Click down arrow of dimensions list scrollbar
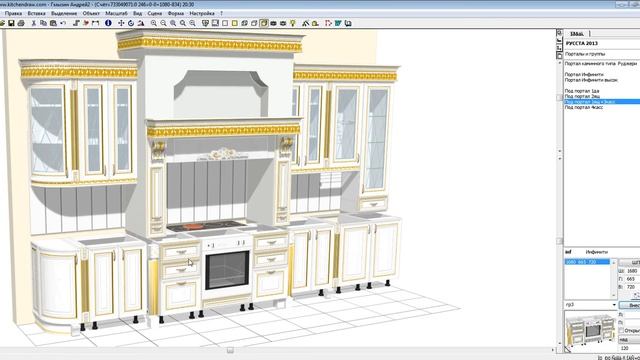This screenshot has width=640, height=360. click(x=613, y=295)
